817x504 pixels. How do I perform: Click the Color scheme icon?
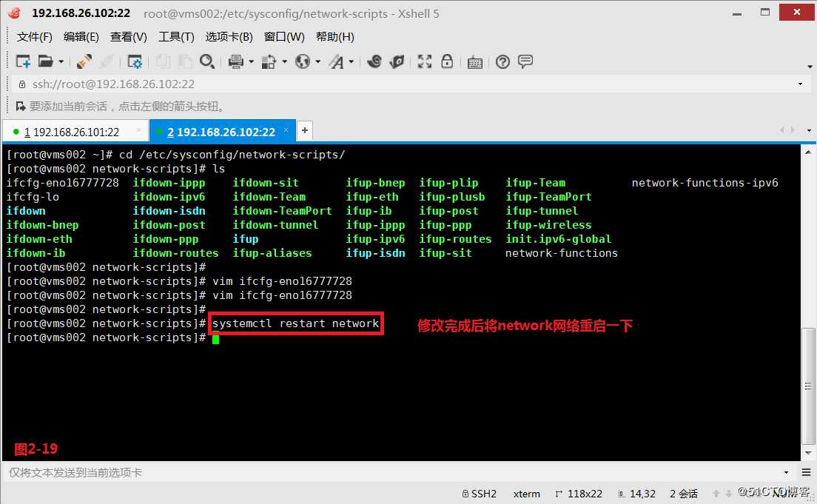(269, 62)
